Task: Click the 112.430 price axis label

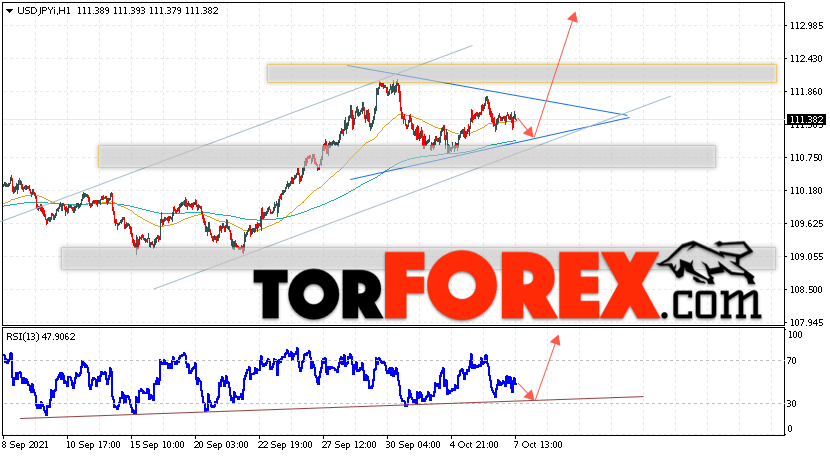Action: point(806,59)
